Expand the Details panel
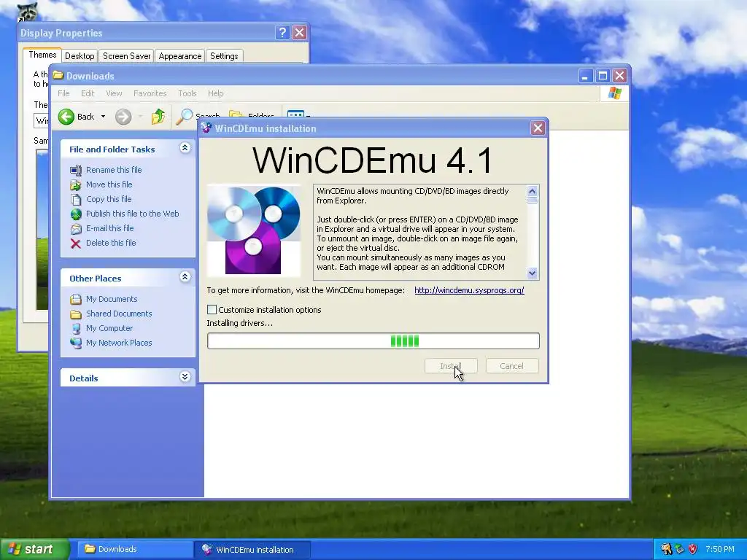 pyautogui.click(x=185, y=377)
